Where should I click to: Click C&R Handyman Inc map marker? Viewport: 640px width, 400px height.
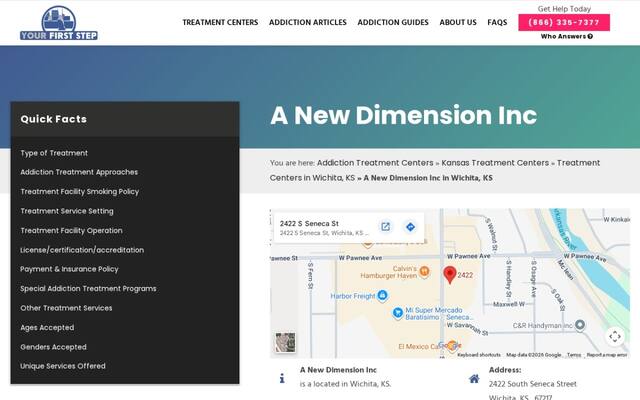(580, 325)
